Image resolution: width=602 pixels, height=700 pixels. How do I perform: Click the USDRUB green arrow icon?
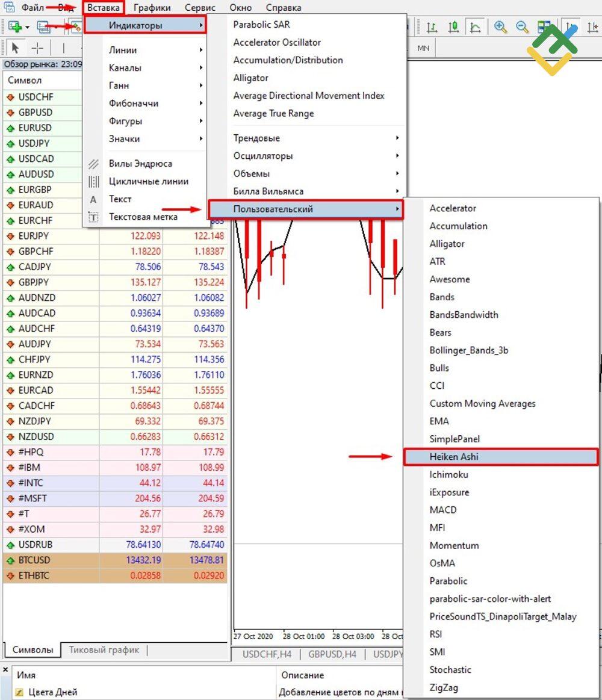coord(10,545)
